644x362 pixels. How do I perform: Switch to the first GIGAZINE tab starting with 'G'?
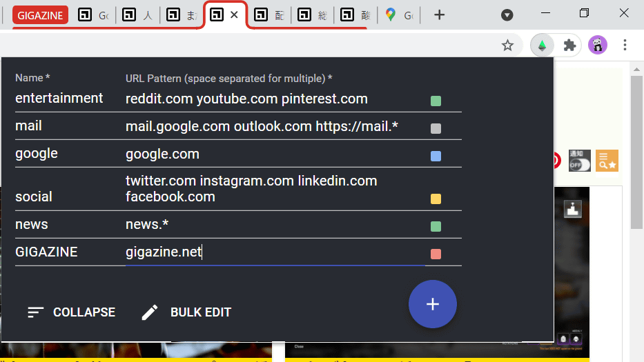(95, 16)
